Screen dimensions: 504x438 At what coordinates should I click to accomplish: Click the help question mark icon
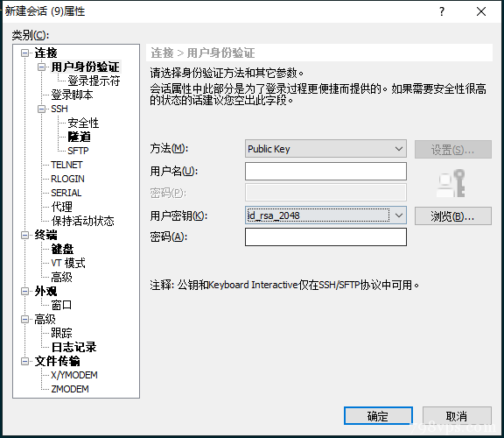tap(442, 12)
